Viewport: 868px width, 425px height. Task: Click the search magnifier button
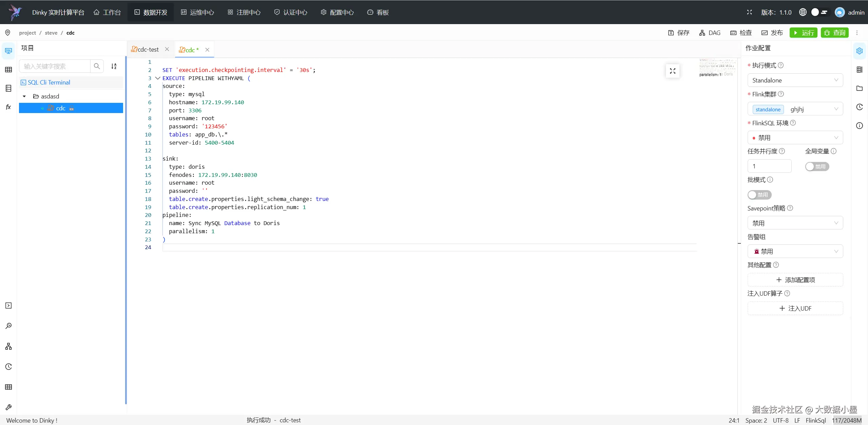(x=97, y=66)
